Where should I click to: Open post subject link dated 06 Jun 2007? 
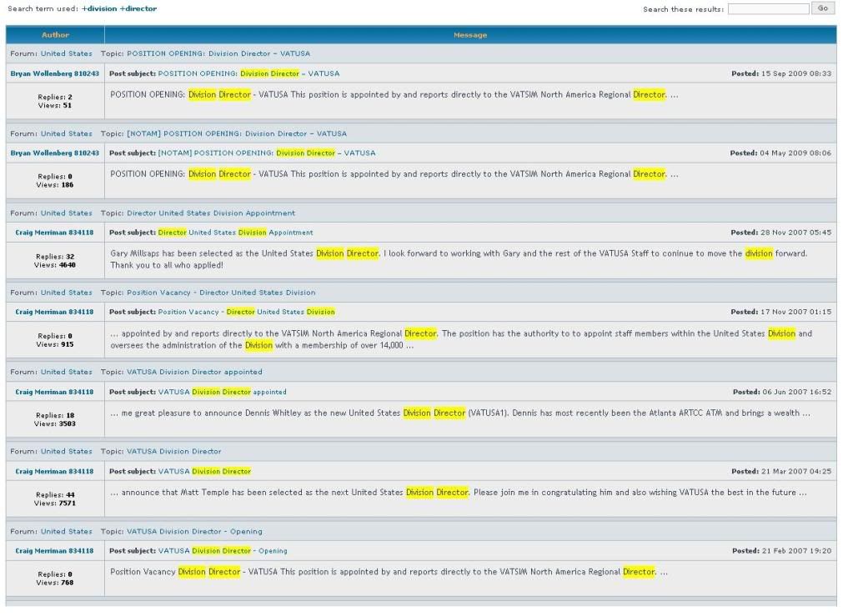(222, 392)
